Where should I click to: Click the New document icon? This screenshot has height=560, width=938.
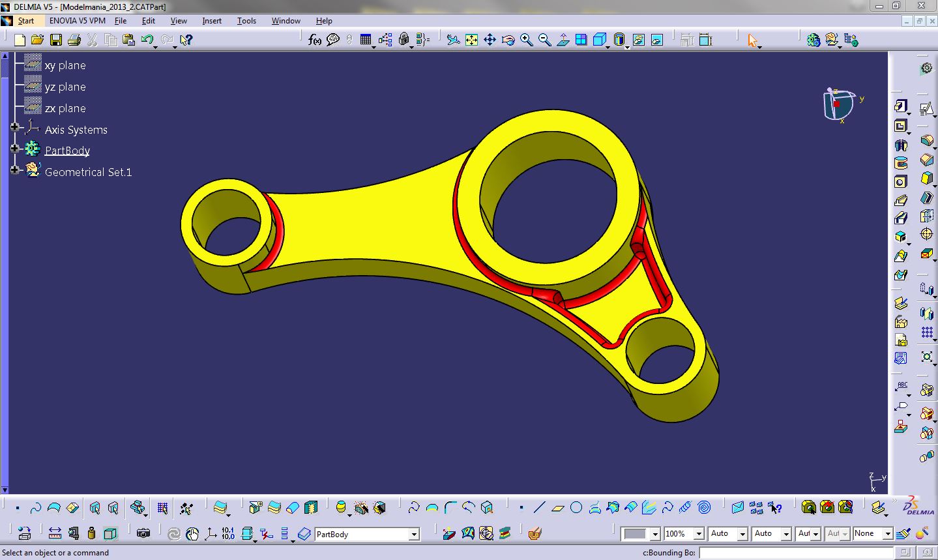[x=20, y=40]
